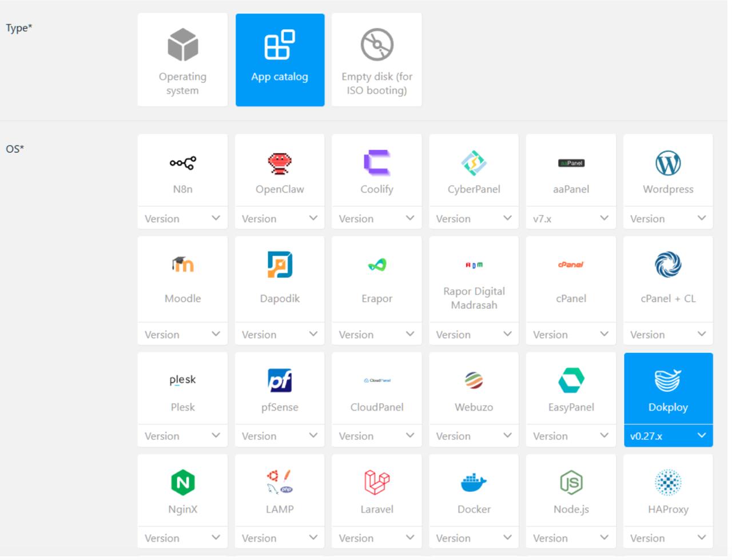This screenshot has width=732, height=560.
Task: Open the NginX Version dropdown
Action: point(182,538)
